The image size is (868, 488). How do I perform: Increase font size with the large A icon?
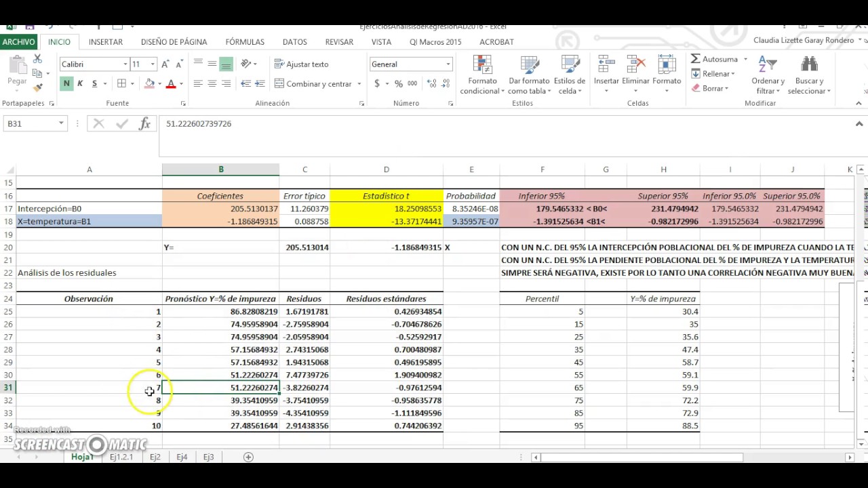(x=166, y=64)
